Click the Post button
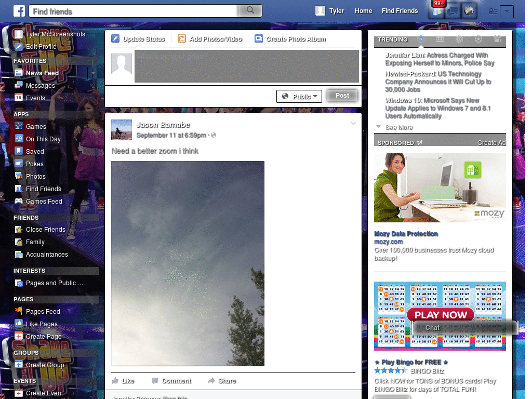532x399 pixels. [x=342, y=96]
